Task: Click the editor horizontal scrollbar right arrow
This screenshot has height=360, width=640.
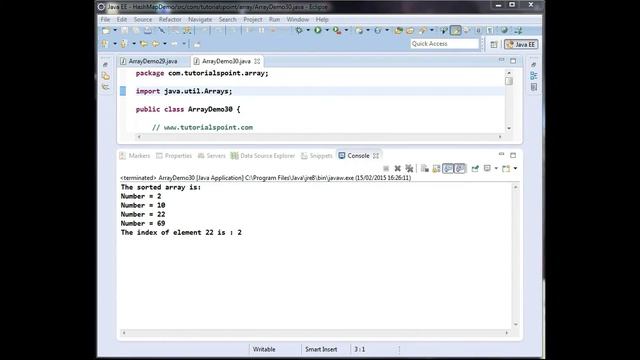Action: (x=500, y=137)
